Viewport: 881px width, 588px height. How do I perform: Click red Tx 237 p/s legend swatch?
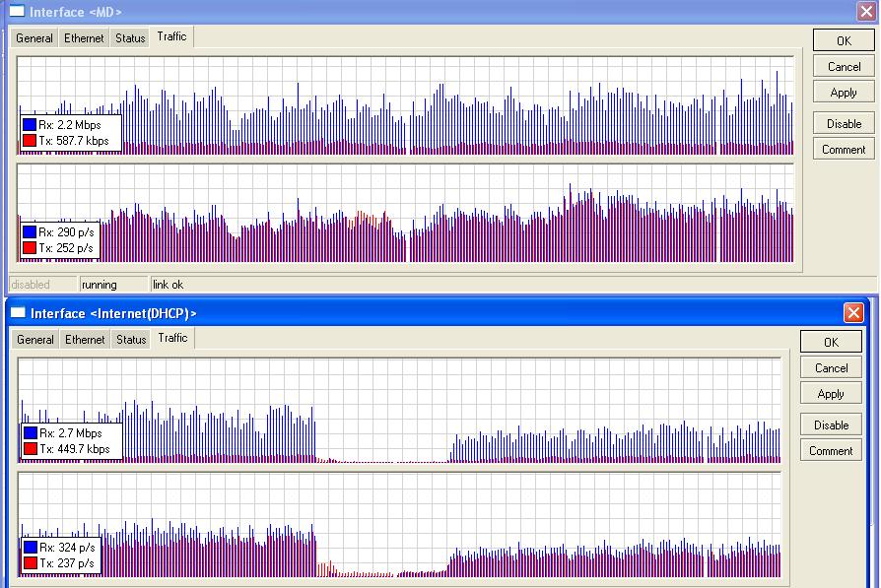pos(29,563)
